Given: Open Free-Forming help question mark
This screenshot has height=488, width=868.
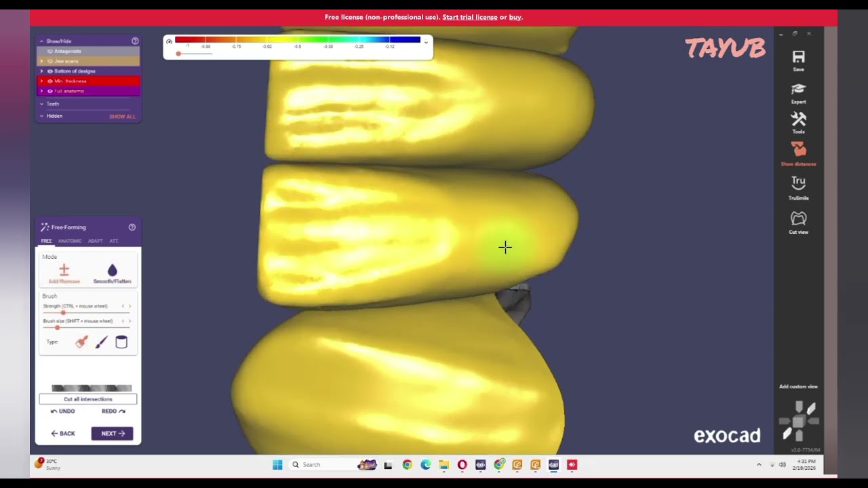Looking at the screenshot, I should 132,227.
